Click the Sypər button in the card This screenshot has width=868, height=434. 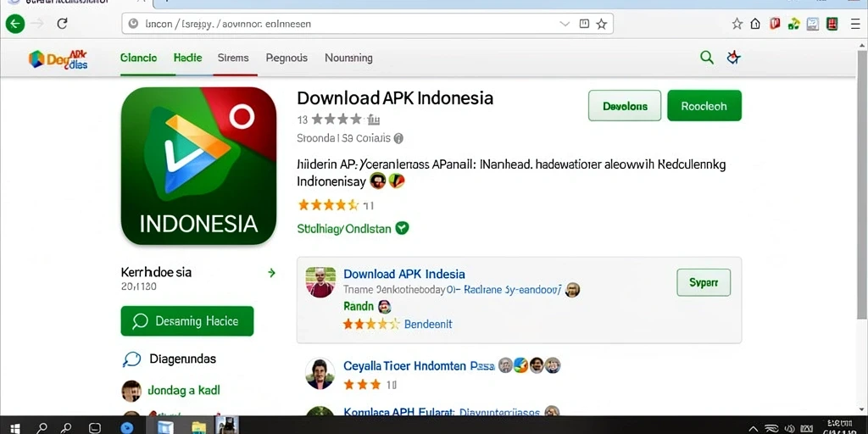pyautogui.click(x=704, y=282)
